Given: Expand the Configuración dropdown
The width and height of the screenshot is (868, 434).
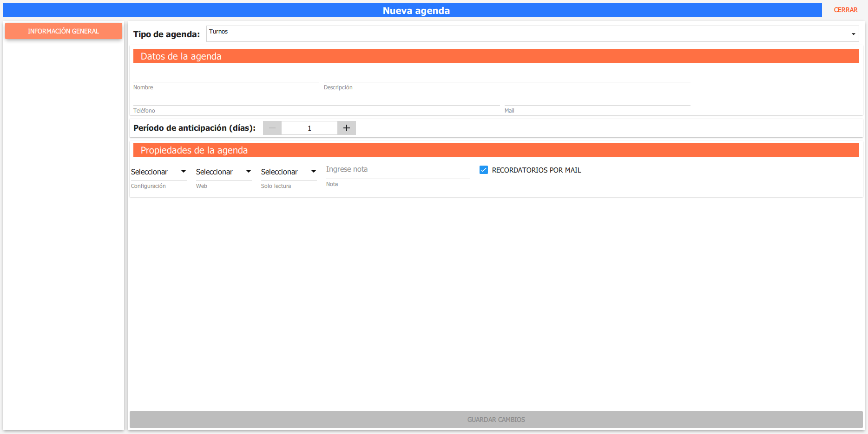Looking at the screenshot, I should 158,172.
